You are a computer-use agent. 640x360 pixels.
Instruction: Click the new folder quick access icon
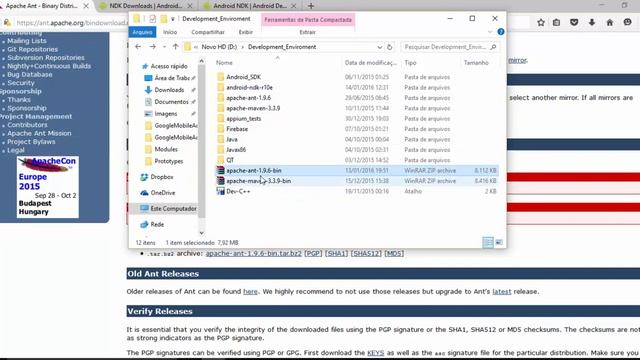coord(164,19)
